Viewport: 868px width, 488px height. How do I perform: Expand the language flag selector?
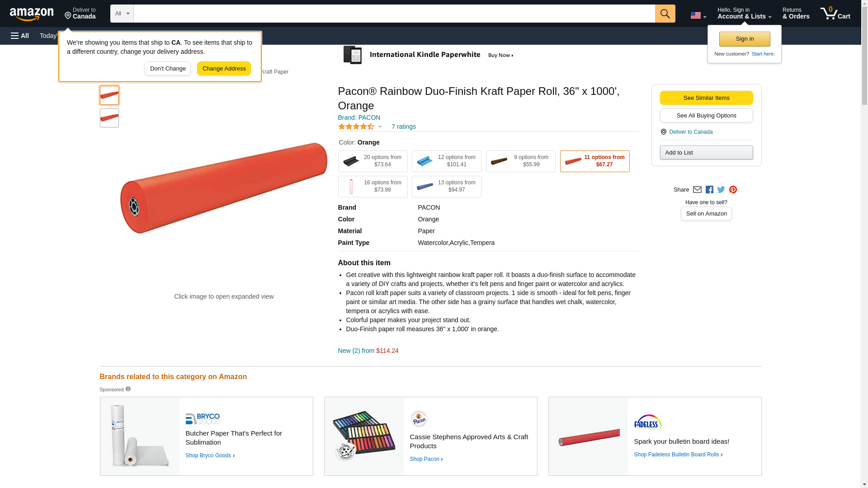[698, 15]
